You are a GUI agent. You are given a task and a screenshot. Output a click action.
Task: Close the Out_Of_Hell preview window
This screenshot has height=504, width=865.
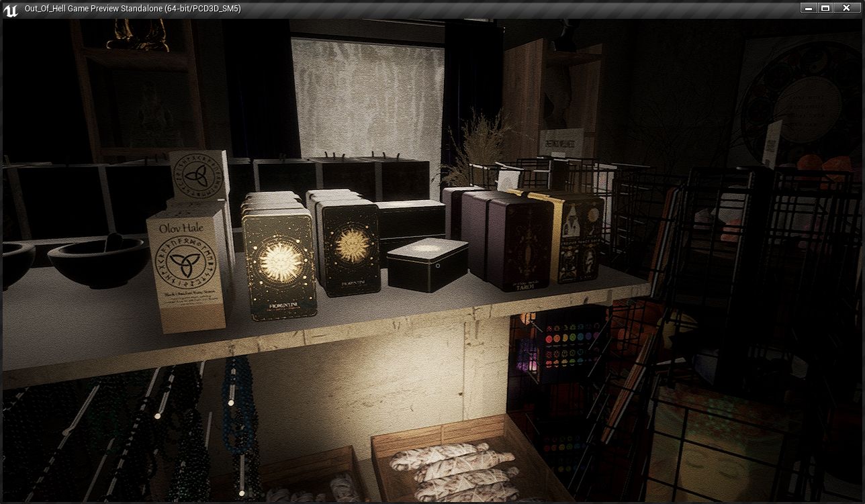(x=847, y=8)
